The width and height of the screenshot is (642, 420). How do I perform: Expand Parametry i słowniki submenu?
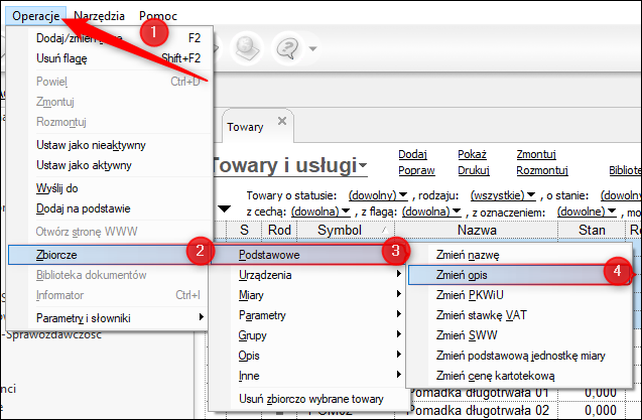[x=109, y=318]
